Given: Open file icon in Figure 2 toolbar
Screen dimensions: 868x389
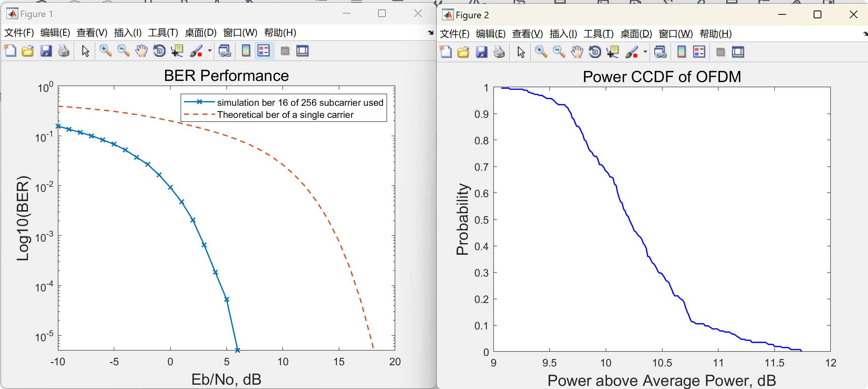Looking at the screenshot, I should pyautogui.click(x=463, y=52).
